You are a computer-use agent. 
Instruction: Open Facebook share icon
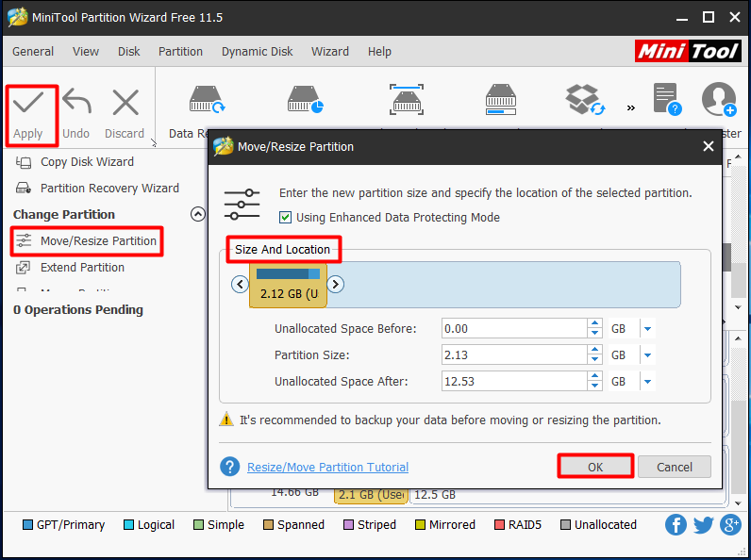point(676,524)
